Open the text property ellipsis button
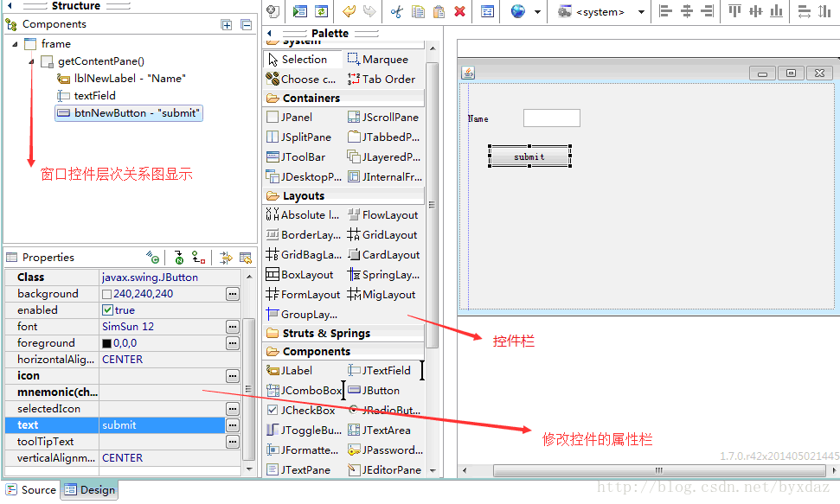Viewport: 840px width, 504px height. point(233,425)
